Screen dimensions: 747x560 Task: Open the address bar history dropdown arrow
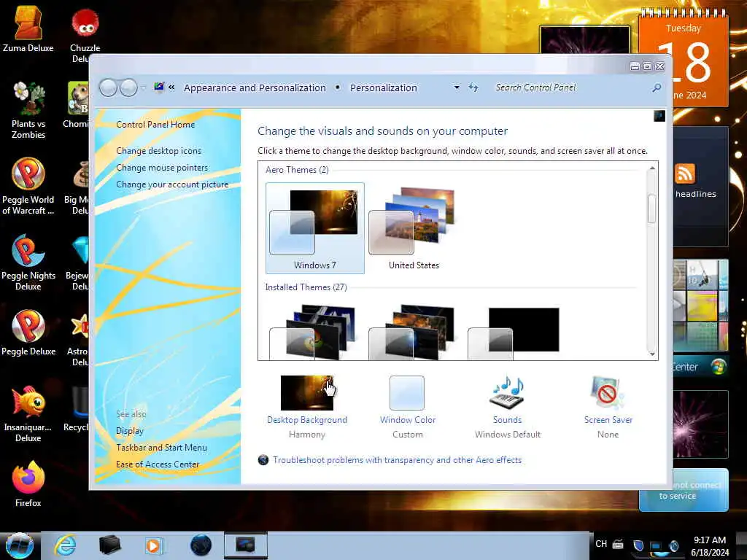[x=457, y=87]
